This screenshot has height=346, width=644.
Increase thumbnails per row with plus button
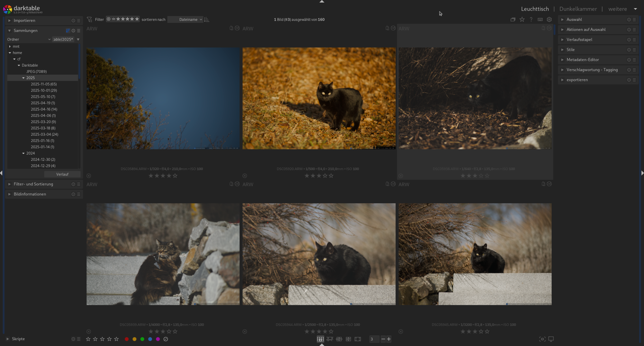[389, 339]
